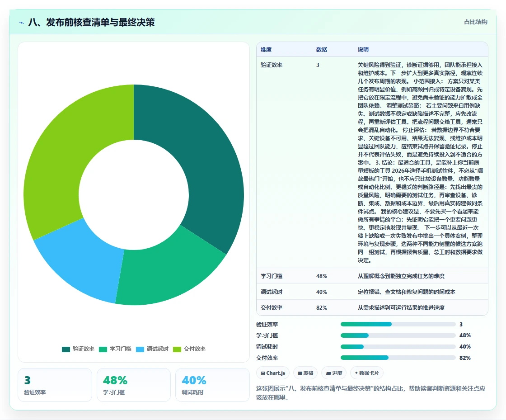This screenshot has width=506, height=420.
Task: Select the 调试耗时 cell in the table
Action: pos(272,292)
